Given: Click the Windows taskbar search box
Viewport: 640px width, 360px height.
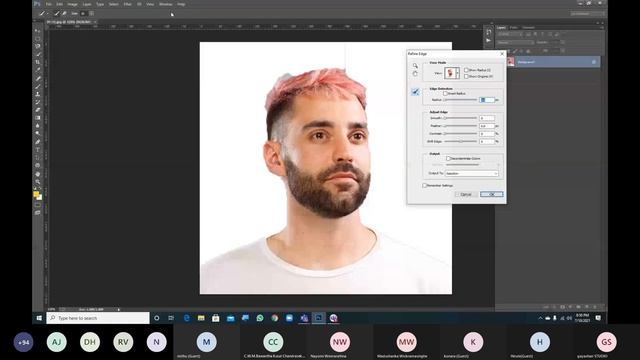Looking at the screenshot, I should 98,318.
